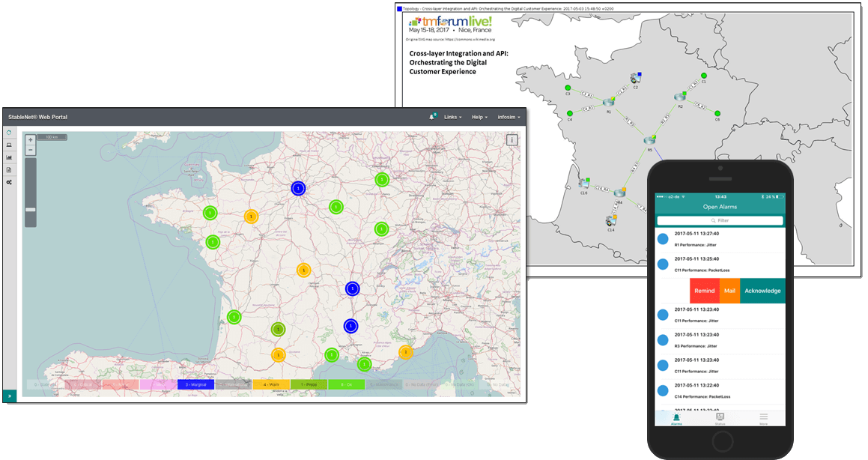The width and height of the screenshot is (868, 460).
Task: Expand the infosim user menu
Action: pos(509,117)
